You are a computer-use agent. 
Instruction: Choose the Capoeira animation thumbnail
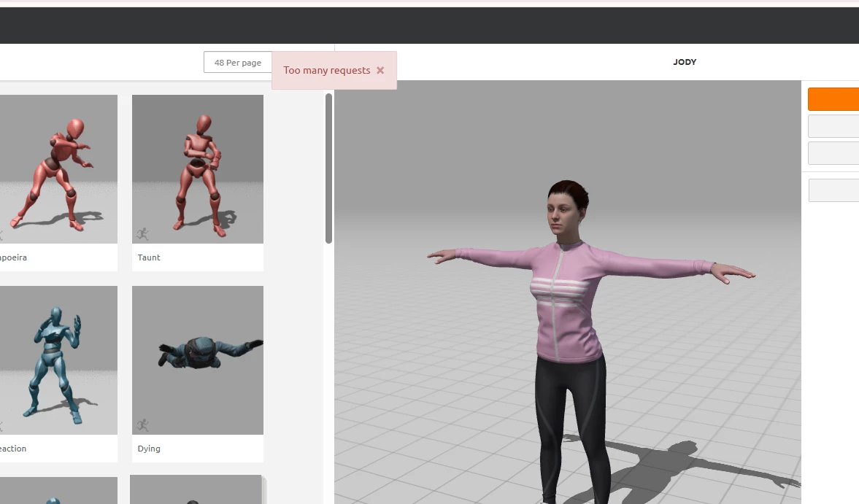(58, 169)
